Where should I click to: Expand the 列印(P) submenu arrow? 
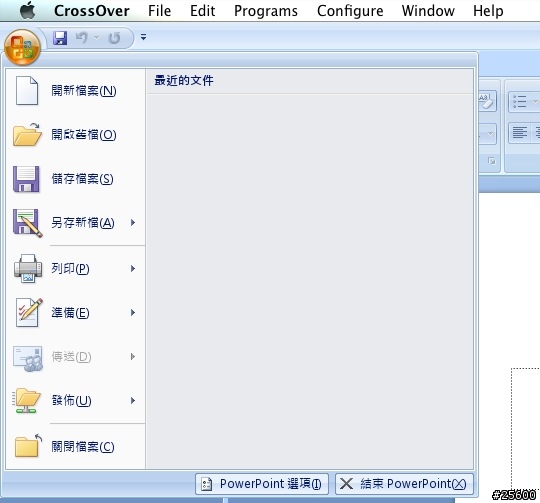point(133,269)
